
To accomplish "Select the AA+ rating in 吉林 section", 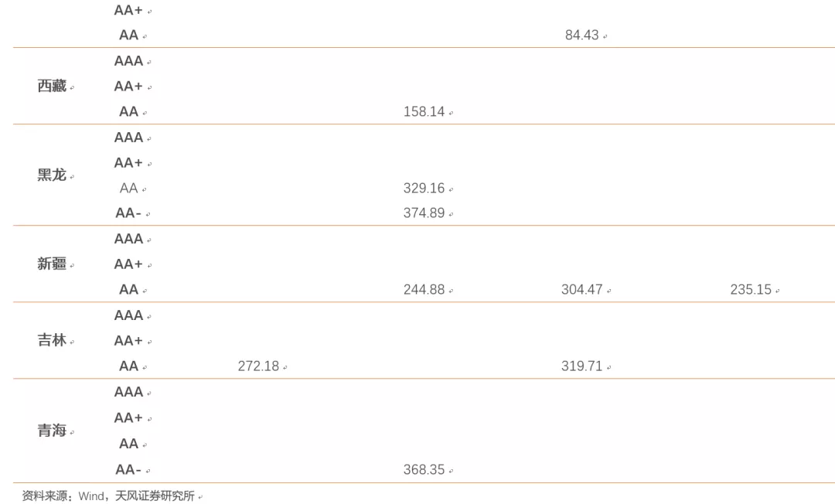I will click(x=128, y=341).
